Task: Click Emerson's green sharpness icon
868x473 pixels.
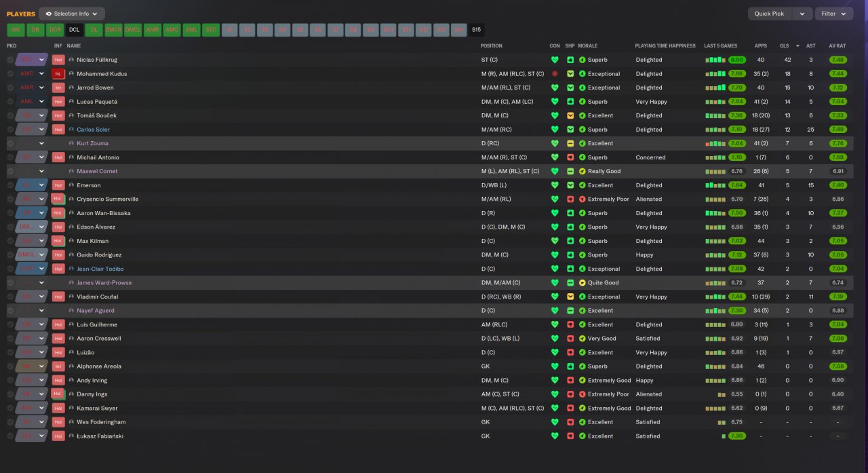Action: click(x=570, y=185)
